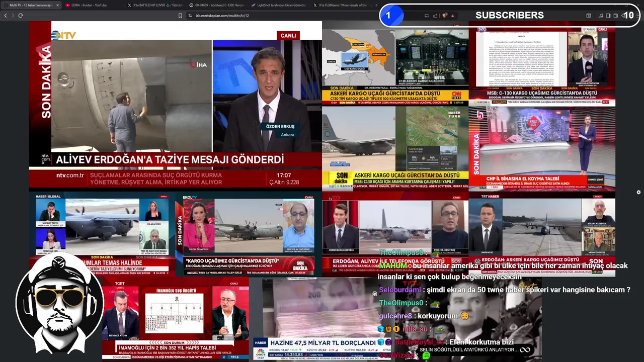
Task: Open the music note playlist icon
Action: pos(601,16)
